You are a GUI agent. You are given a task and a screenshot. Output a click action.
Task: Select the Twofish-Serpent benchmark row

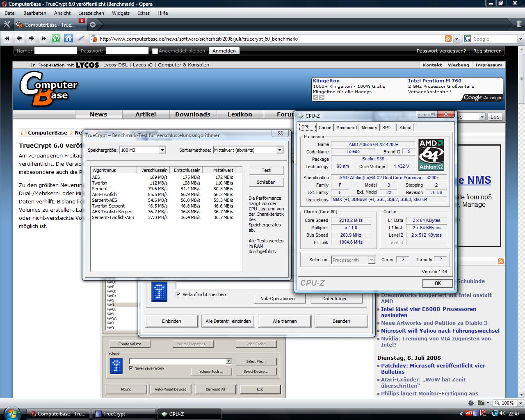(x=163, y=206)
